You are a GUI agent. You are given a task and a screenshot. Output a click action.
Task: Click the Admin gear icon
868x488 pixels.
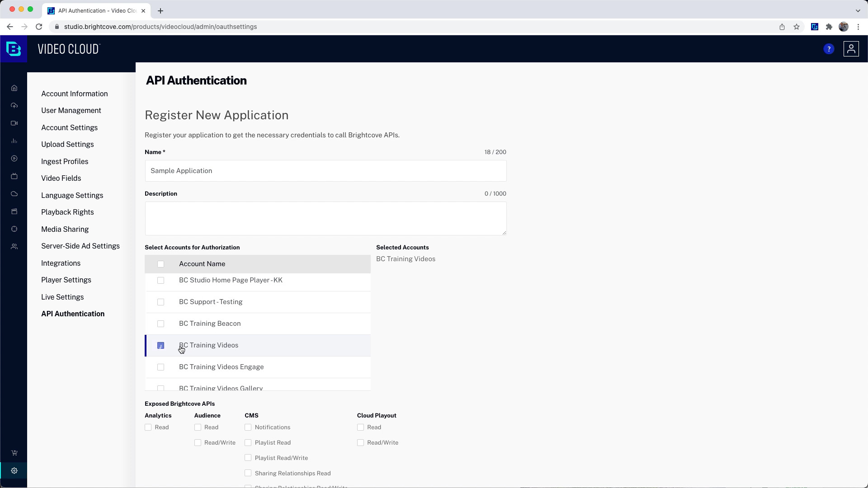point(14,471)
